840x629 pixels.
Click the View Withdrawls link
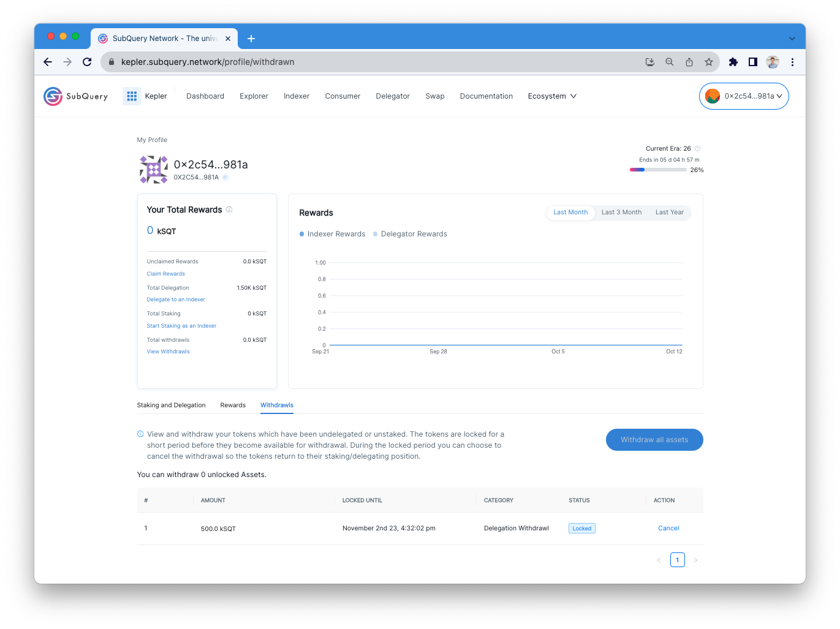(x=168, y=352)
